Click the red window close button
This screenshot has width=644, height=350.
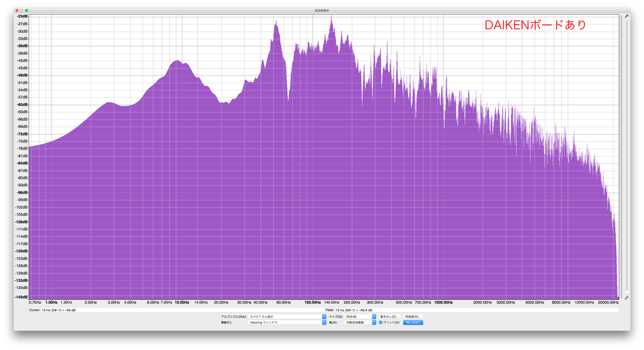tap(17, 10)
